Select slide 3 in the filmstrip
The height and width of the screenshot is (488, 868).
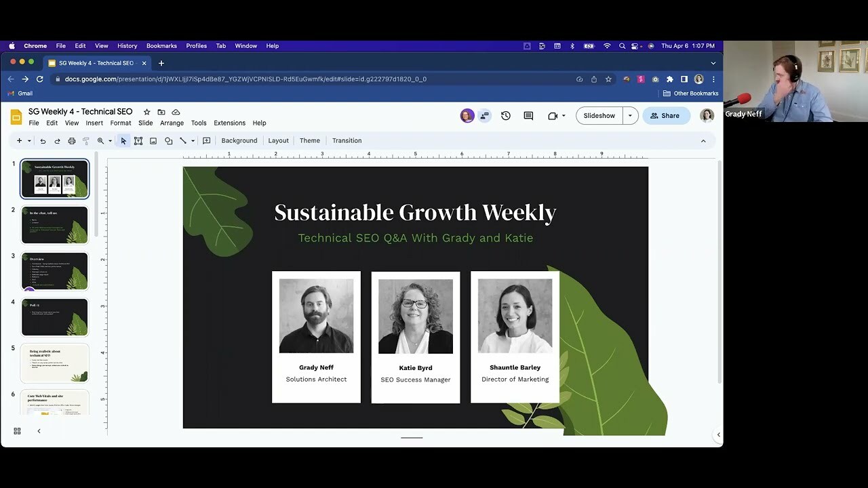coord(54,270)
